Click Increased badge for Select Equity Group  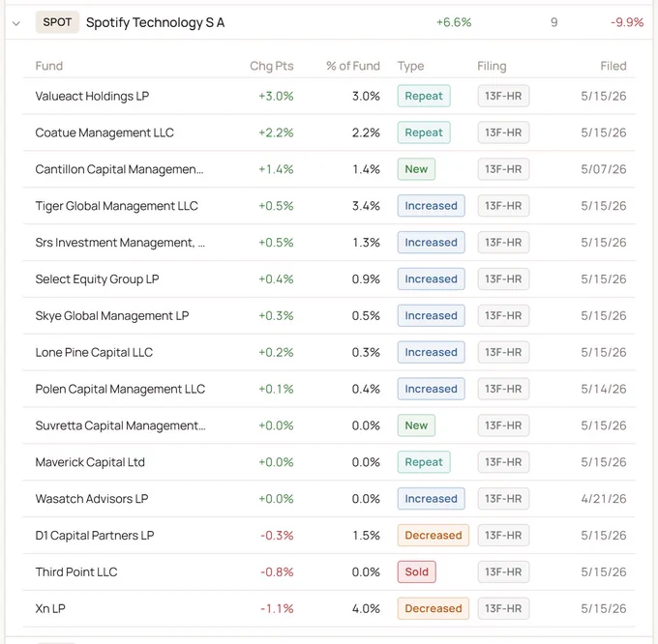431,279
